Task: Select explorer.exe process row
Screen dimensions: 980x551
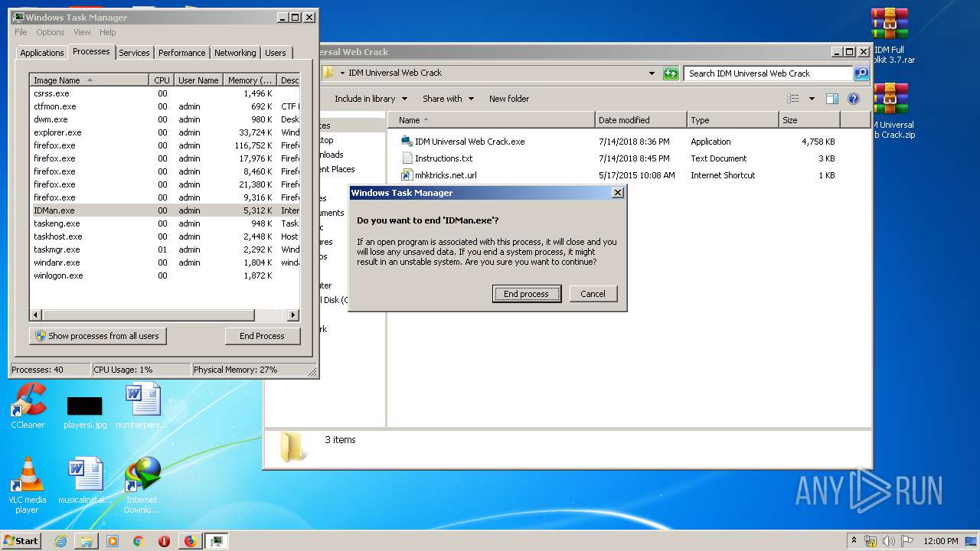Action: click(x=165, y=132)
